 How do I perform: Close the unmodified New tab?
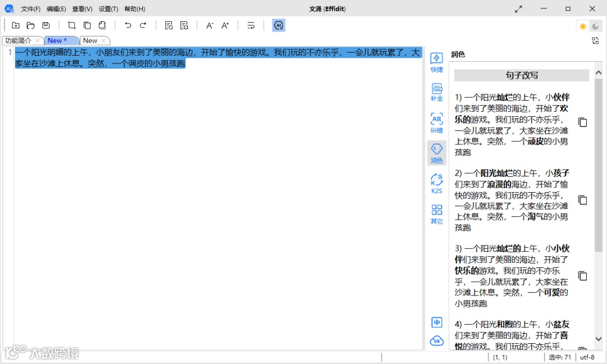click(103, 40)
